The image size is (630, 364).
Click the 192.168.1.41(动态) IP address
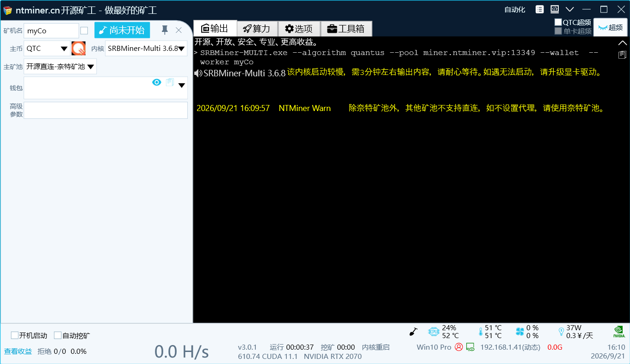coord(510,347)
